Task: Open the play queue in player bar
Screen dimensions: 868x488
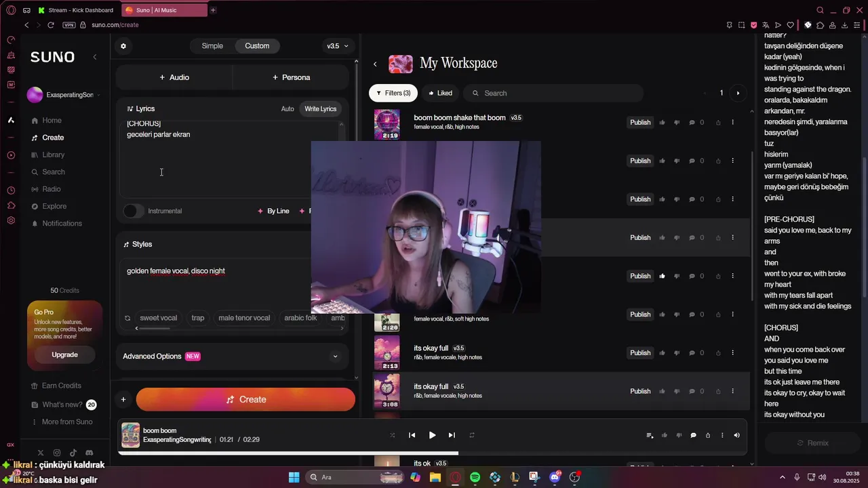Action: 650,435
